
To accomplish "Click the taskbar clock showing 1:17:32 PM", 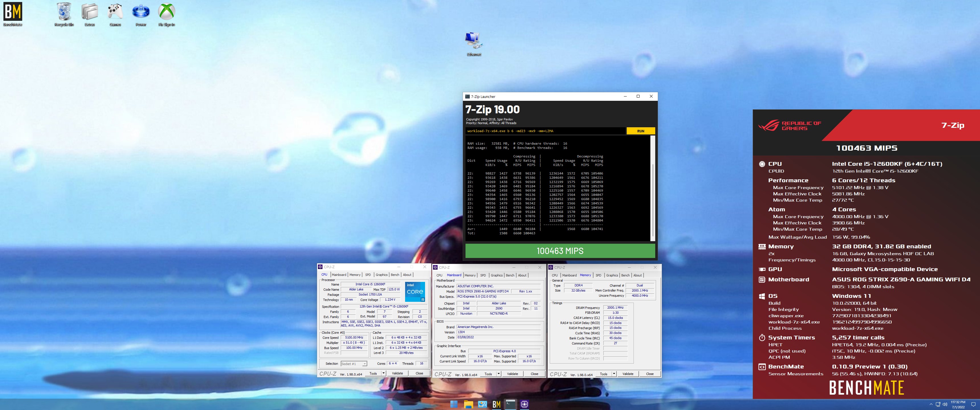I will [x=958, y=404].
